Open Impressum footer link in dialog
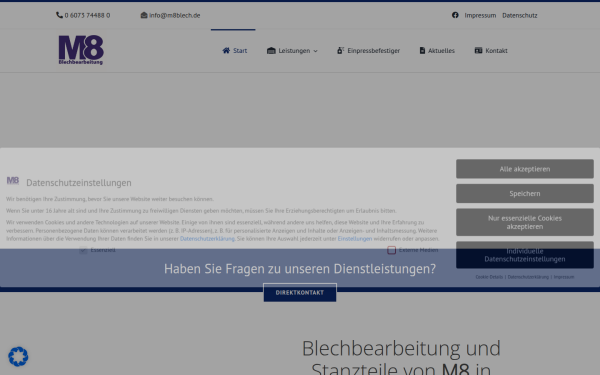 tap(564, 277)
